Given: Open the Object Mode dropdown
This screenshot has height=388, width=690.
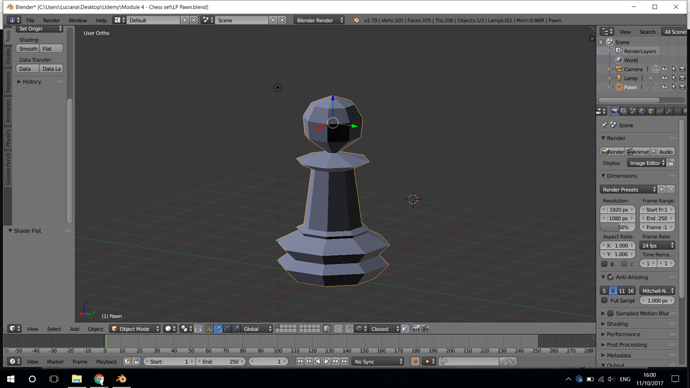Looking at the screenshot, I should pyautogui.click(x=135, y=329).
